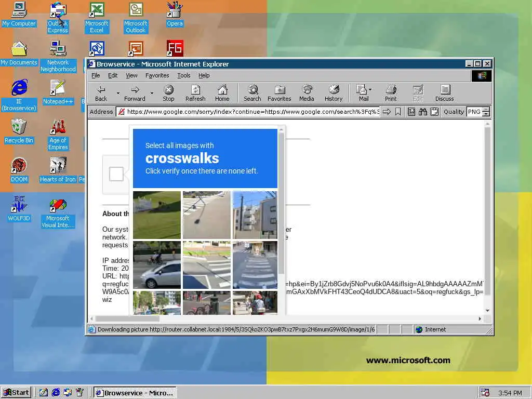This screenshot has height=399, width=532.
Task: Open Microsoft Visual InterDev shortcut
Action: point(58,212)
